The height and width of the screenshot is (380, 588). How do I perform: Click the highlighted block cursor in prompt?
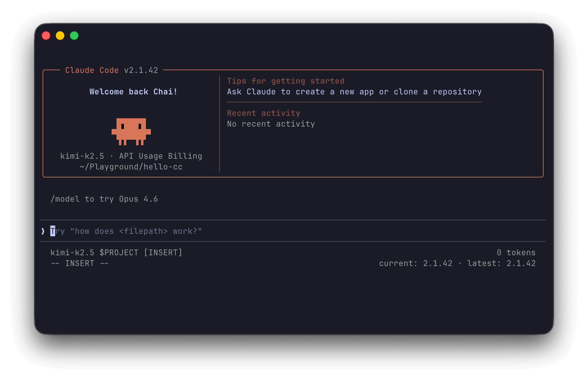point(53,231)
